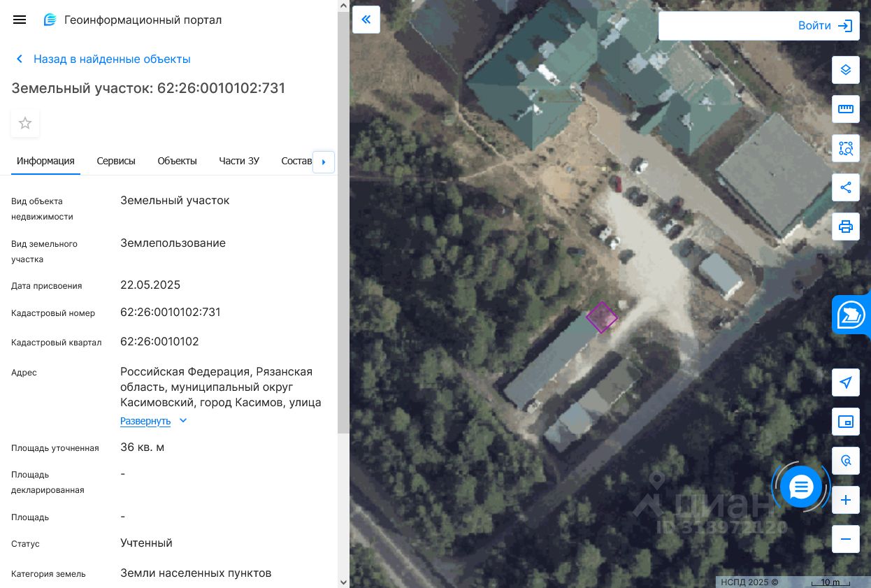Click Геоинформационный портал title
This screenshot has width=871, height=588.
tap(143, 20)
